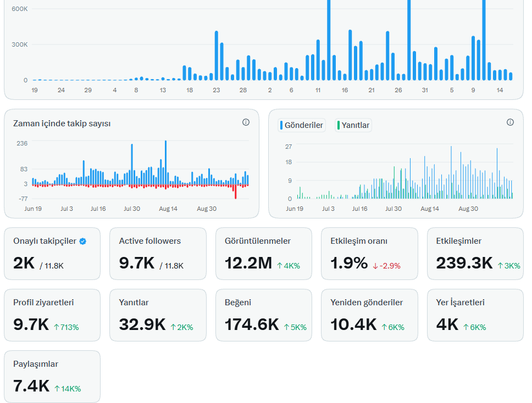Screen dimensions: 532x403
Task: Click the blue Gönderiler color marker
Action: pos(281,125)
